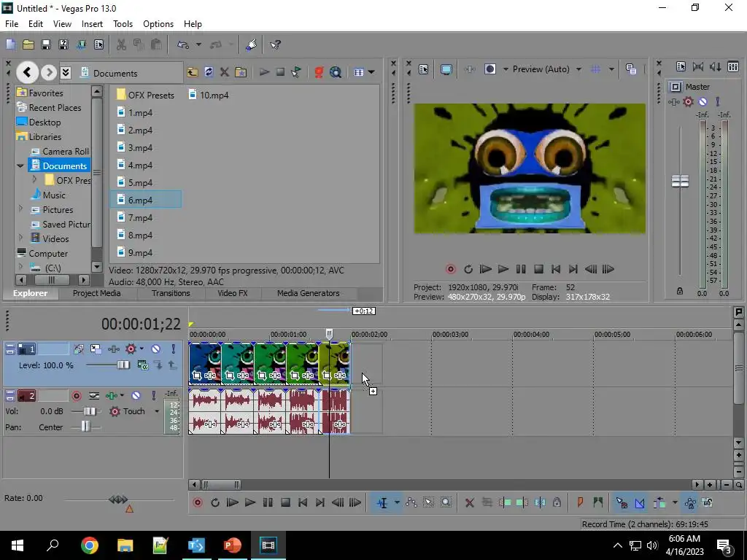Screen dimensions: 747x560
Task: Solo video track 1
Action: pyautogui.click(x=174, y=349)
